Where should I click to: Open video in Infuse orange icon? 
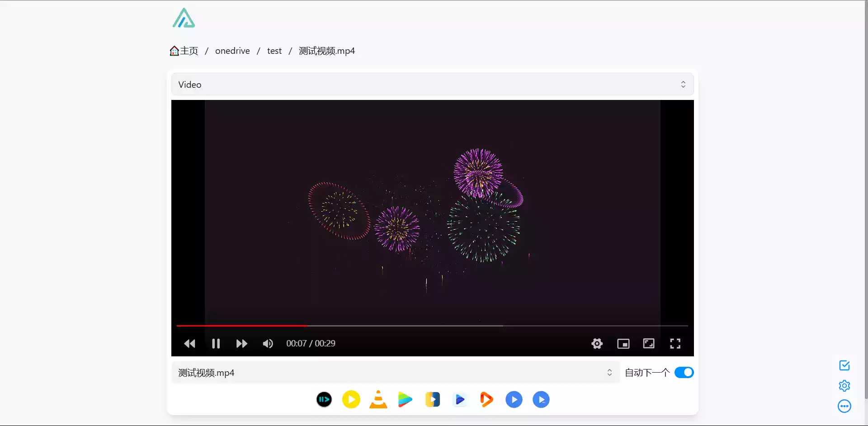486,399
